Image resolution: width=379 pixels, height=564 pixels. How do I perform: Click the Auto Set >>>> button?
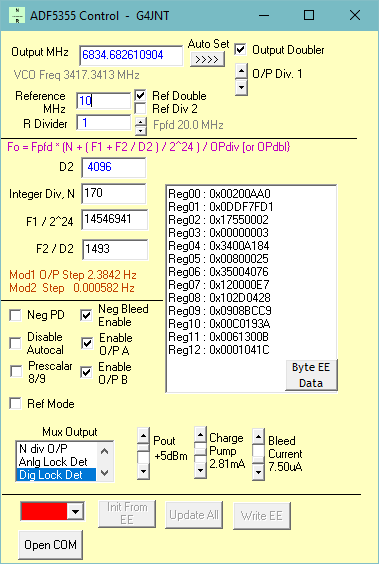click(x=207, y=59)
